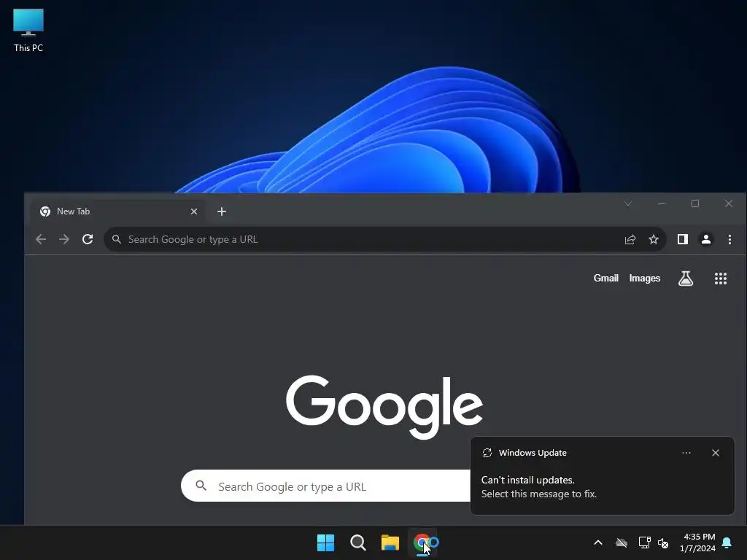The image size is (747, 560).
Task: Open the muted volume tray icon
Action: pos(663,542)
